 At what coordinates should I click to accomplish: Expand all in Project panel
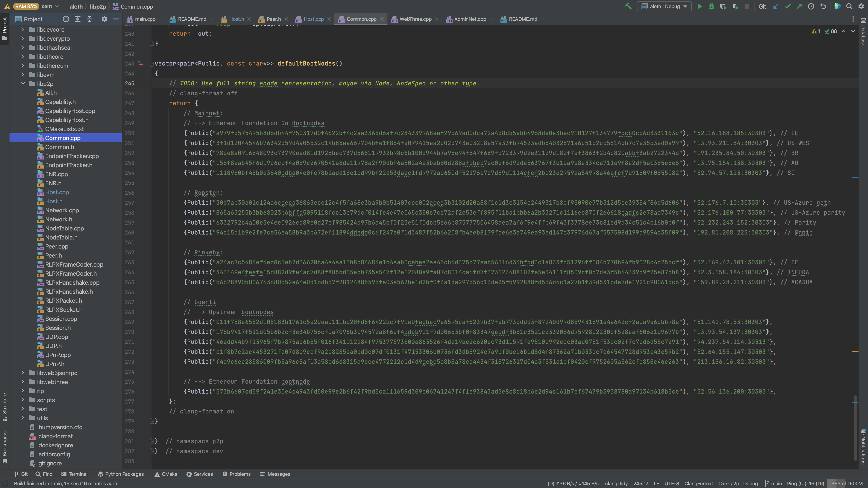[x=78, y=19]
